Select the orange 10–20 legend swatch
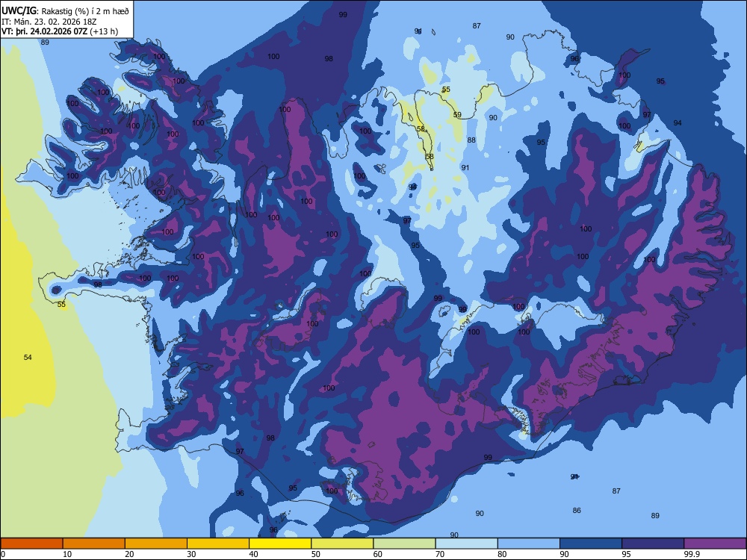The image size is (747, 560). pos(94,544)
